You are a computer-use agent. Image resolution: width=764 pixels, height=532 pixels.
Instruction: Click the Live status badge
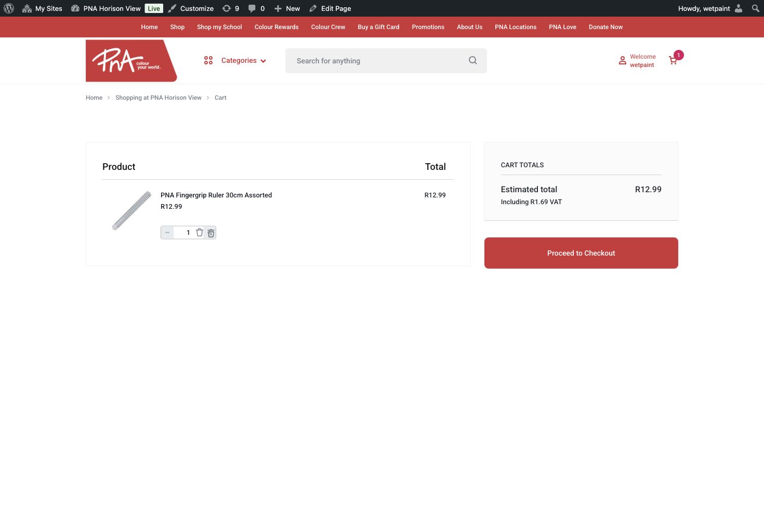coord(154,8)
